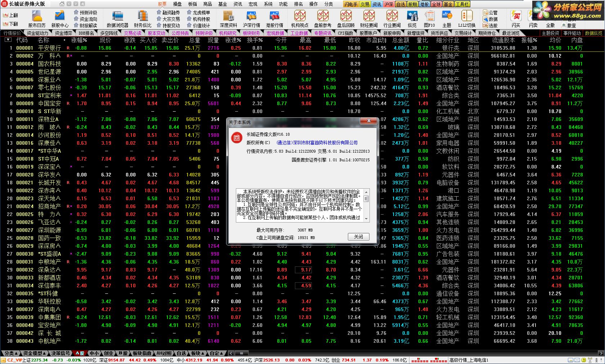The height and width of the screenshot is (364, 605).
Task: Toggle the 自选 quick button
Action: click(400, 4)
